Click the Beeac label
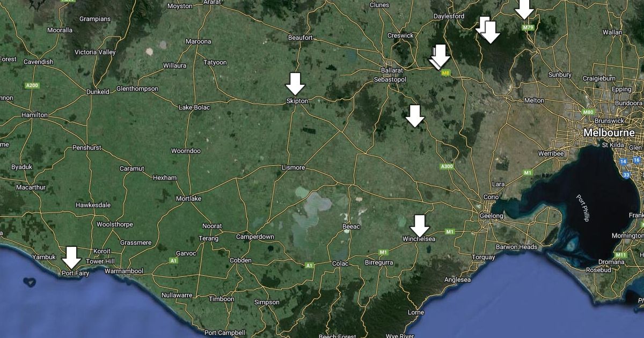This screenshot has height=338, width=644. click(351, 227)
